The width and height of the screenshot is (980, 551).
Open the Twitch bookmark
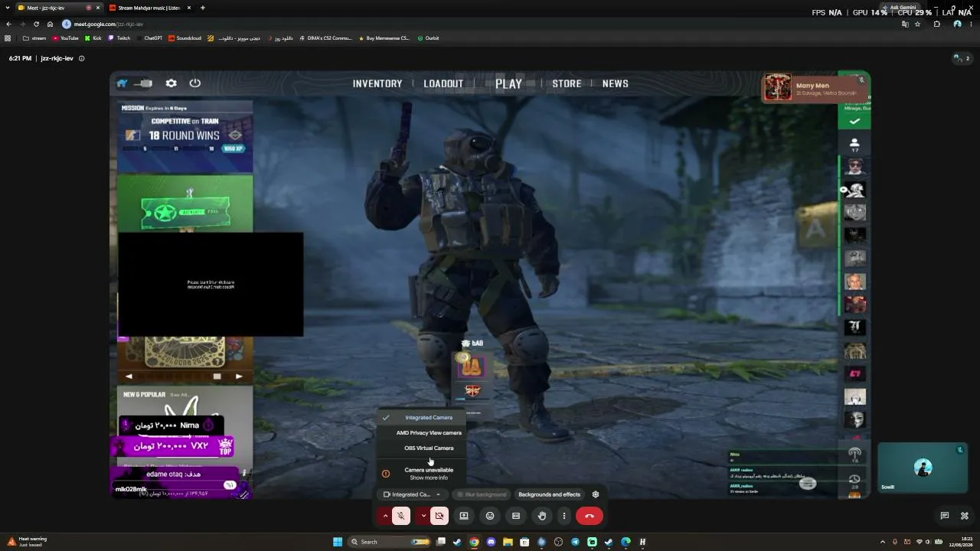[119, 38]
